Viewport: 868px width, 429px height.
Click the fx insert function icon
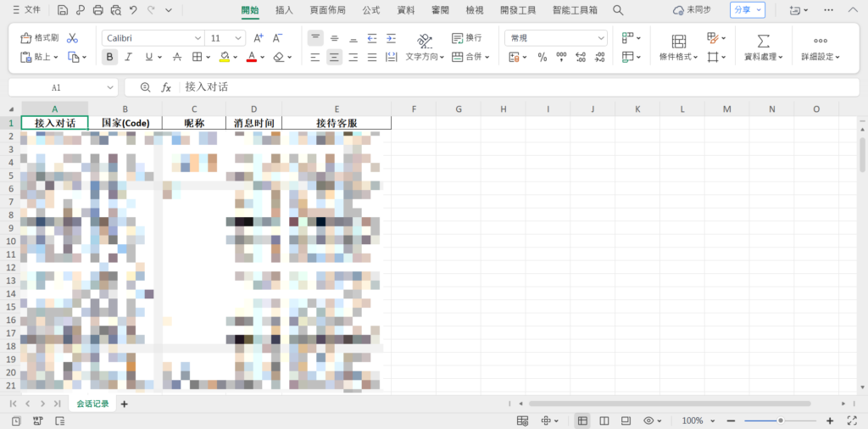click(166, 87)
